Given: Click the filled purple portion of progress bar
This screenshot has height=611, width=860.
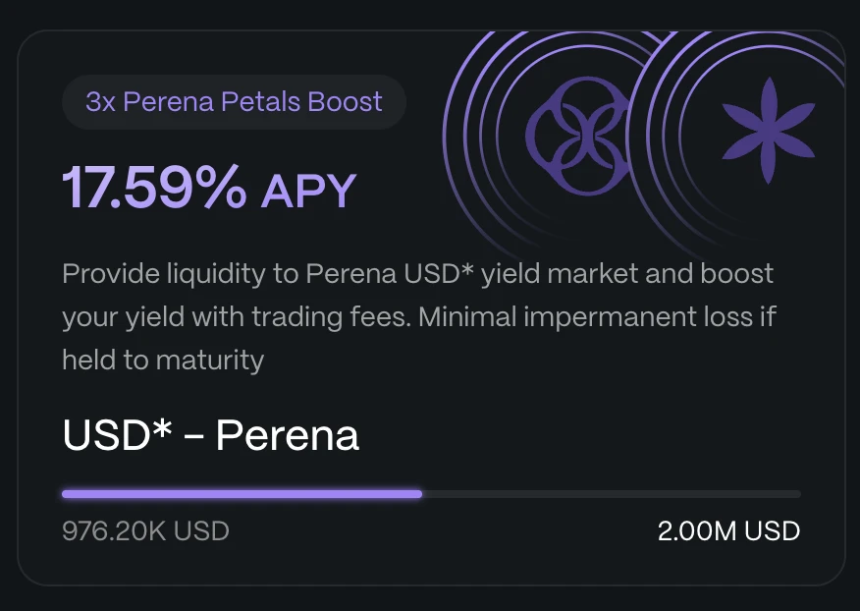Looking at the screenshot, I should pyautogui.click(x=240, y=493).
